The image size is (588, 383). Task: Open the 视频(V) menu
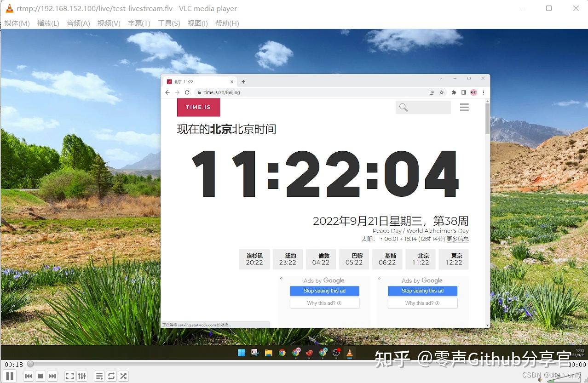coord(109,23)
